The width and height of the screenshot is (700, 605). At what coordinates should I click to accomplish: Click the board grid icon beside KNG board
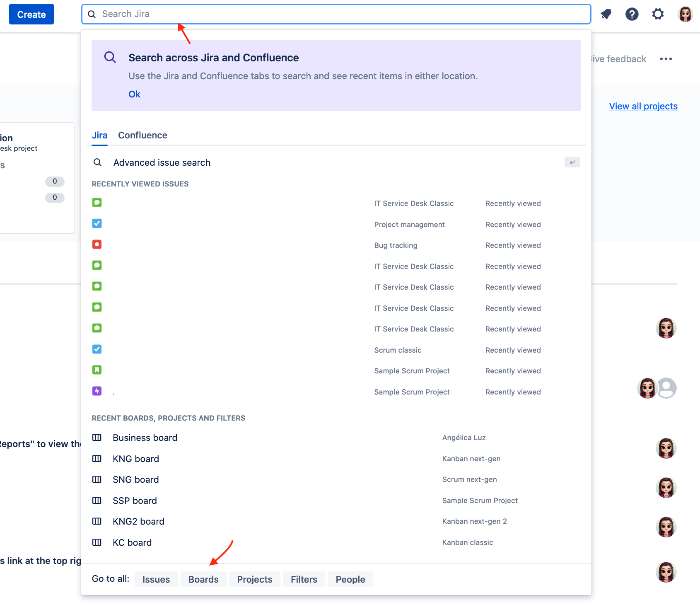tap(97, 459)
